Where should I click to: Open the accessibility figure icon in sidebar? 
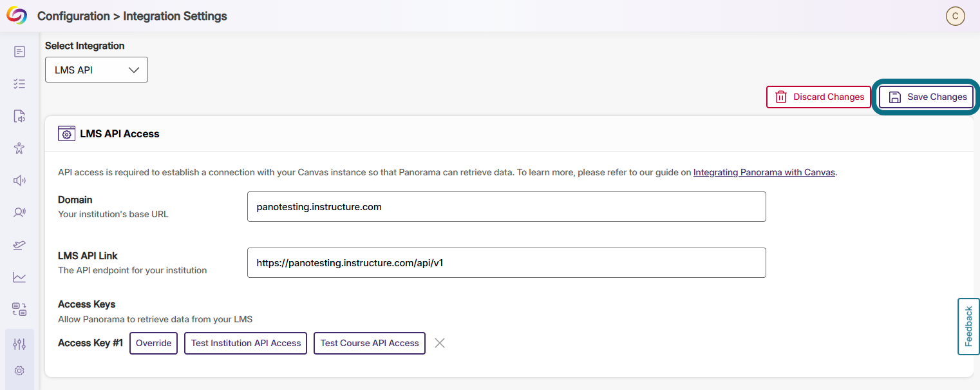click(x=19, y=148)
